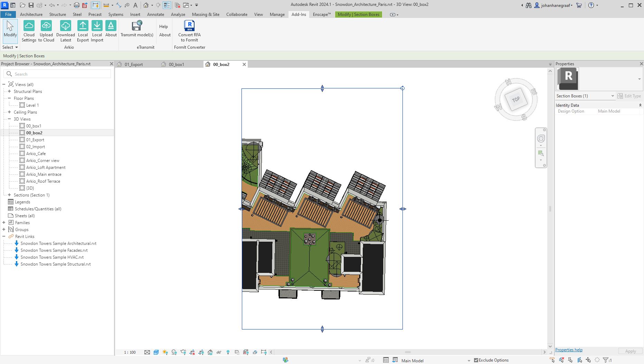Toggle Select Links icon in status bar
The height and width of the screenshot is (364, 644).
click(552, 360)
